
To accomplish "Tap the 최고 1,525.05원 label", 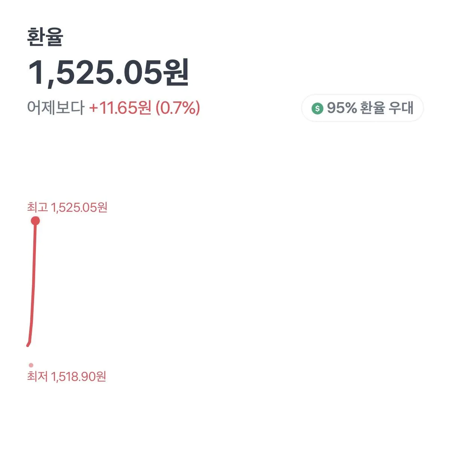I will tap(67, 207).
